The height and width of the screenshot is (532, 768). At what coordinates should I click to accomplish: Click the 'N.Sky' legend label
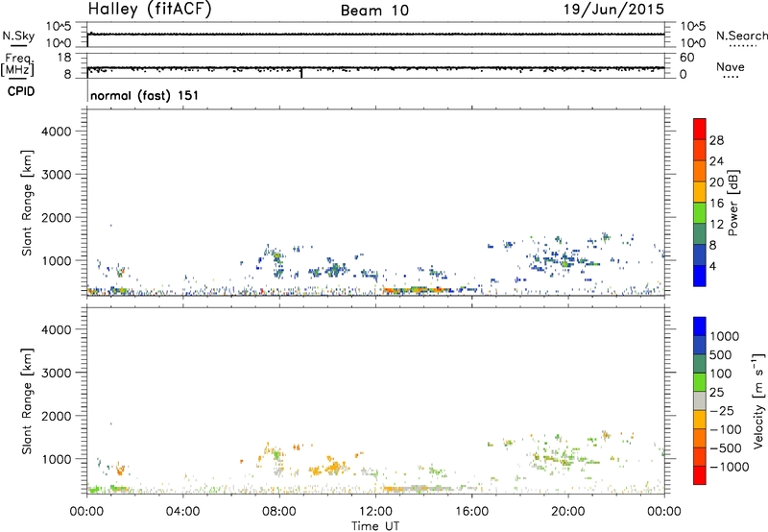18,36
